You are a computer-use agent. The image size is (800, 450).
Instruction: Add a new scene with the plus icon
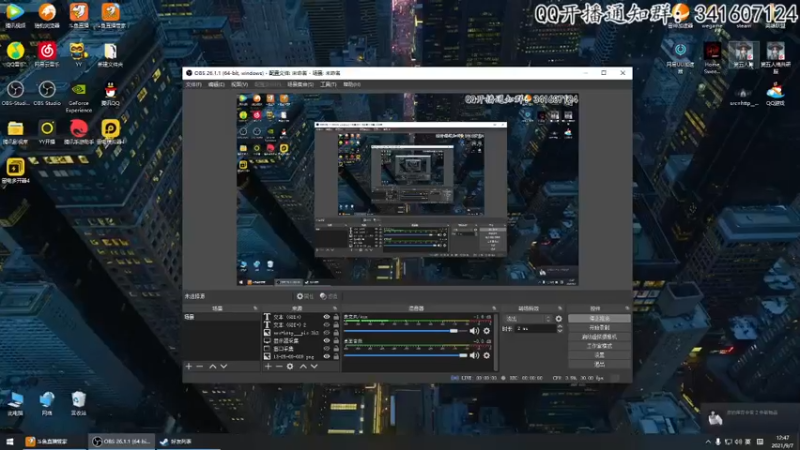click(x=189, y=366)
